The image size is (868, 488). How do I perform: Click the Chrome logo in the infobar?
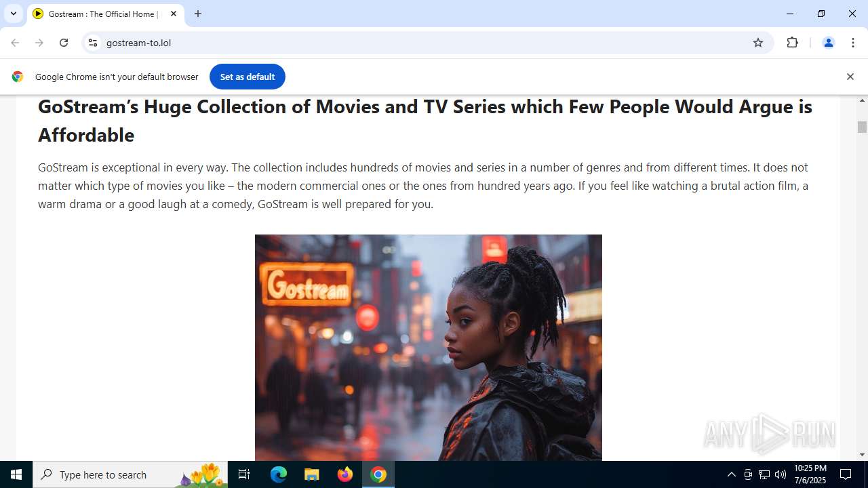click(x=18, y=77)
